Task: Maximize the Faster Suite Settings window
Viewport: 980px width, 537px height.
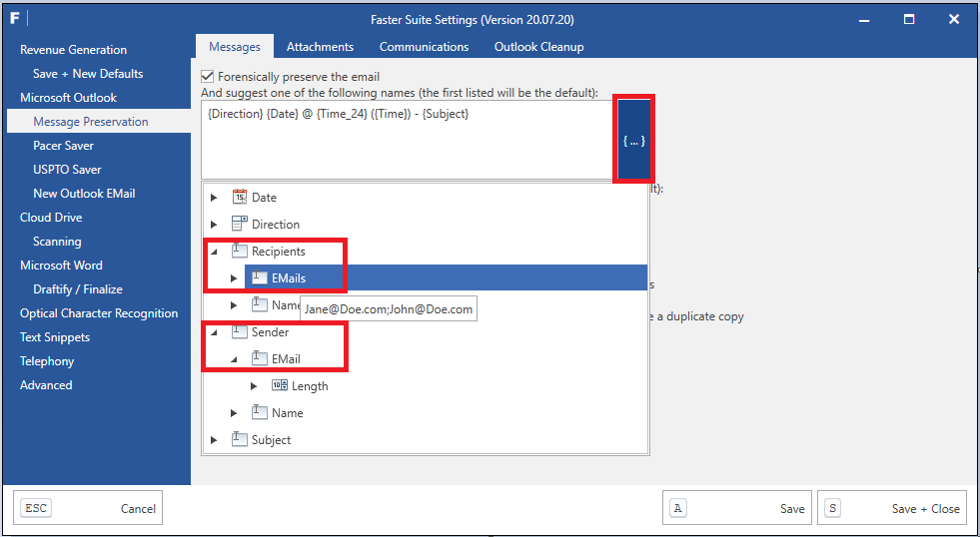Action: (x=909, y=19)
